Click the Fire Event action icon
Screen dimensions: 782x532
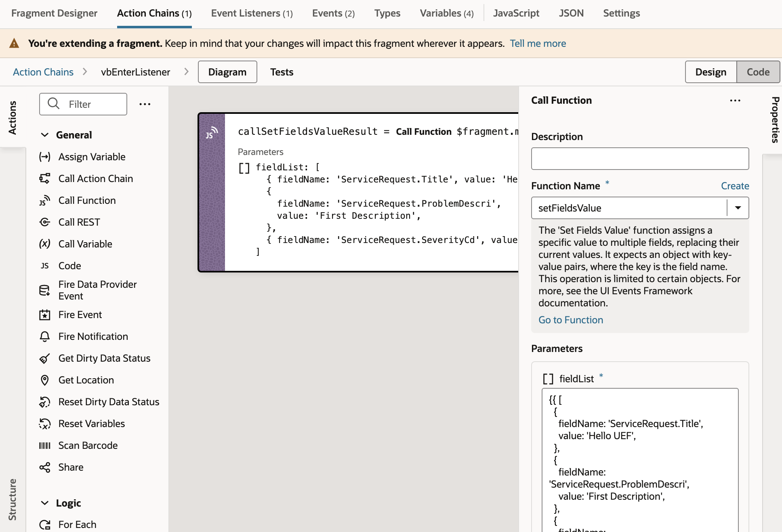(x=44, y=315)
